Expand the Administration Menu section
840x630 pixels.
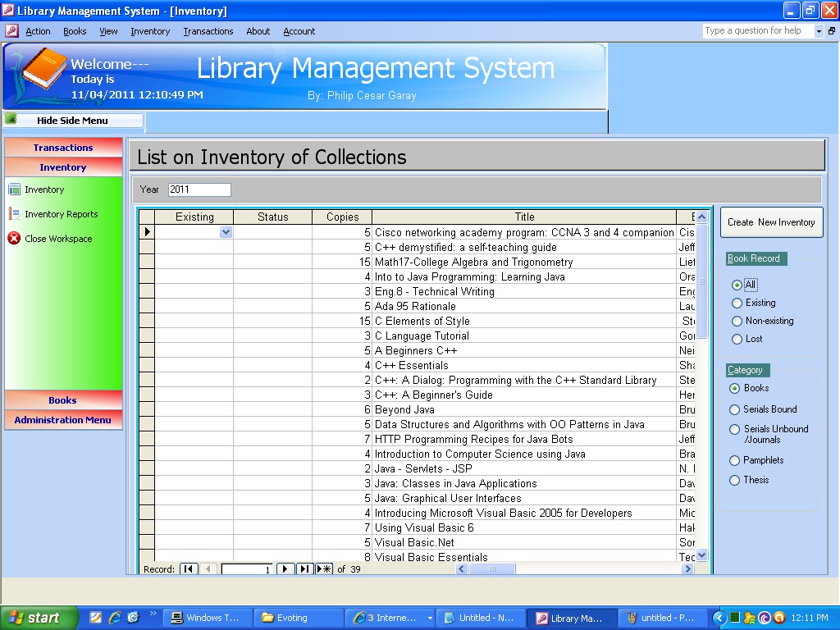[x=63, y=420]
